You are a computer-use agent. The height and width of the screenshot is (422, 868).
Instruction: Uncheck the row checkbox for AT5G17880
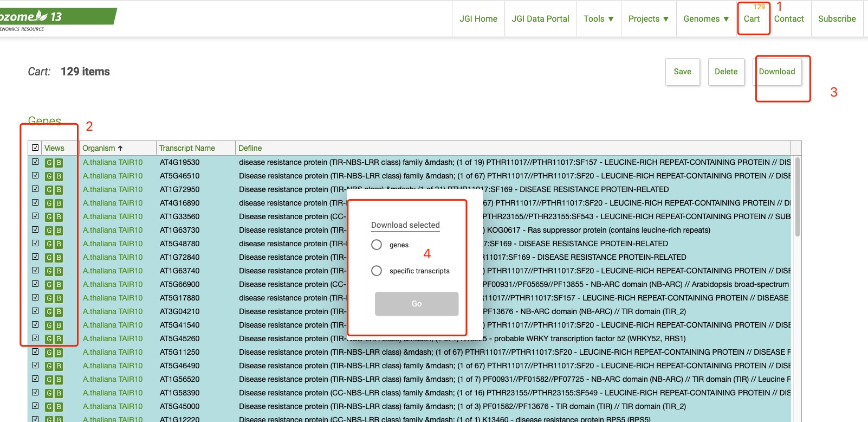coord(35,297)
